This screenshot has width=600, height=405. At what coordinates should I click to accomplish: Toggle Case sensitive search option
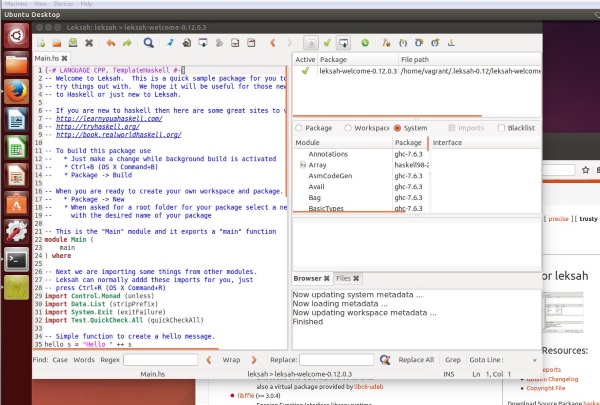tap(60, 360)
